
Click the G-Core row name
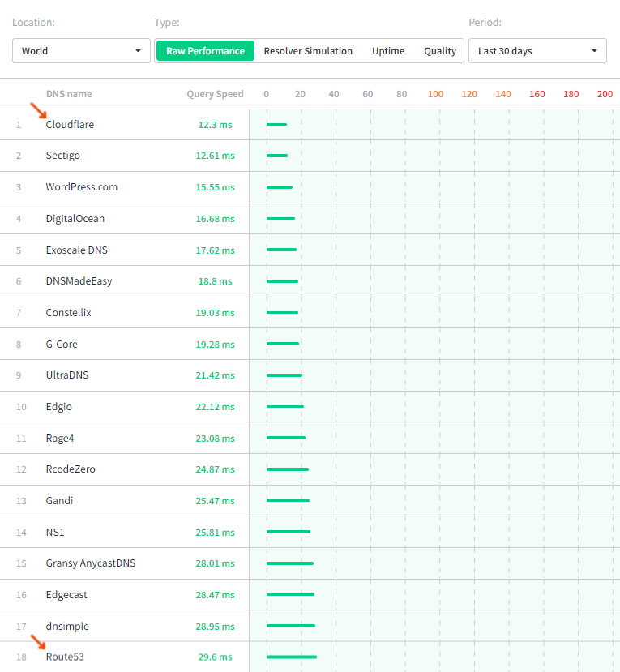pos(62,345)
